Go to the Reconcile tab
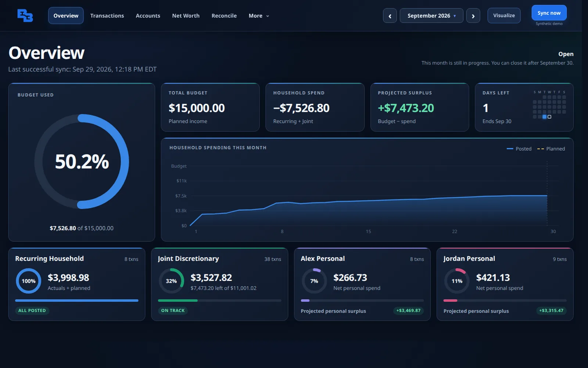The height and width of the screenshot is (368, 588). [x=224, y=16]
